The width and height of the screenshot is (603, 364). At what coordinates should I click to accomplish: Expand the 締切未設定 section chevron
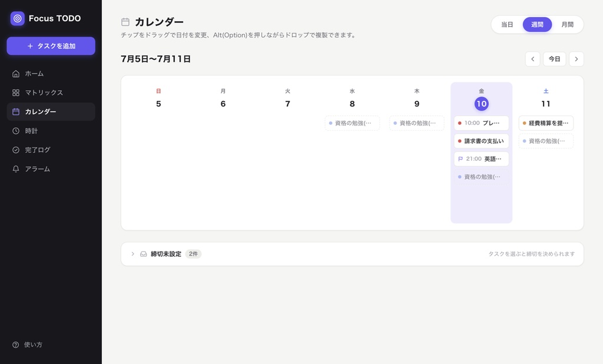(x=132, y=254)
